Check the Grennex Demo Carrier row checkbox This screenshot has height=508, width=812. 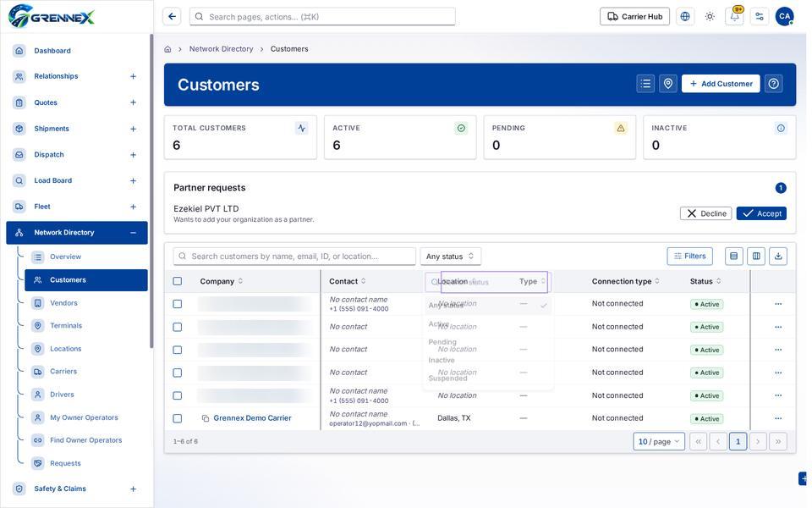point(178,418)
